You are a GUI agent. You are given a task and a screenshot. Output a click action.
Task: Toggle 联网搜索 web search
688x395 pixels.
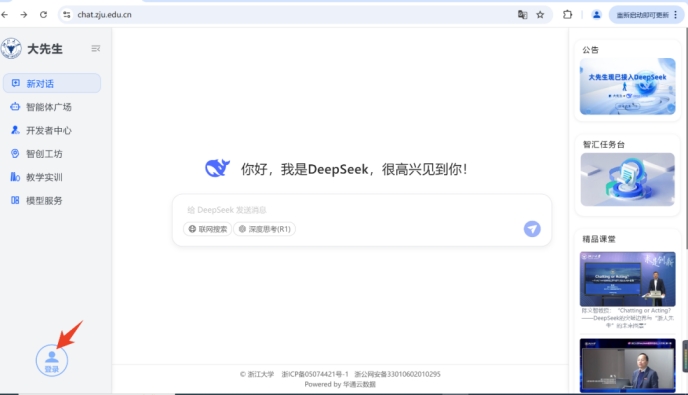point(208,229)
